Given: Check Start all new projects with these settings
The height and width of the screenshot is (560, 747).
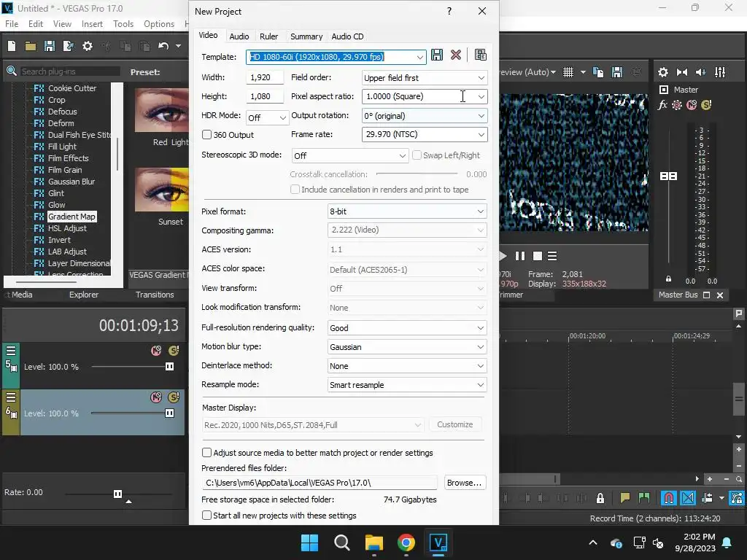Looking at the screenshot, I should click(206, 516).
